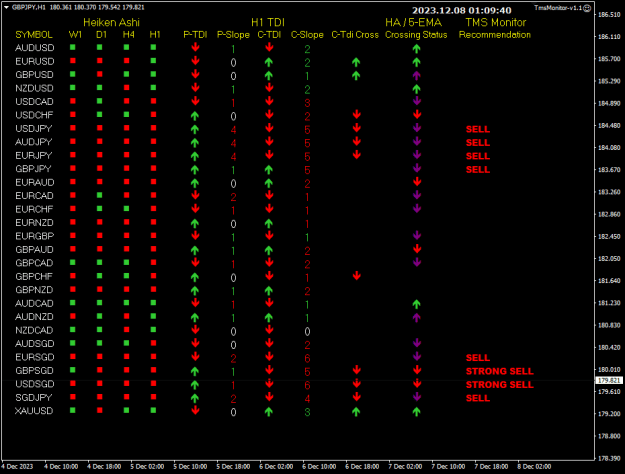Click the USDSGD STRONG SELL recommendation
Screen dimensions: 625x474
[x=499, y=385]
